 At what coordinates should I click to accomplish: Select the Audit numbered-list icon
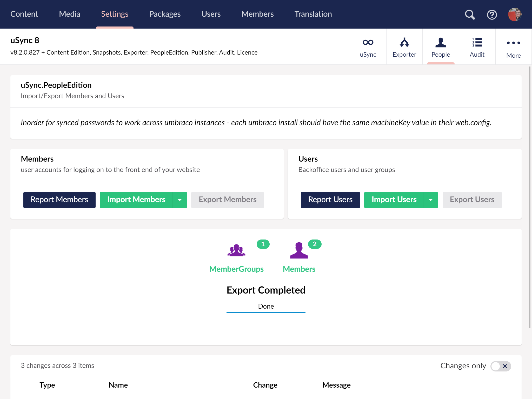[477, 42]
